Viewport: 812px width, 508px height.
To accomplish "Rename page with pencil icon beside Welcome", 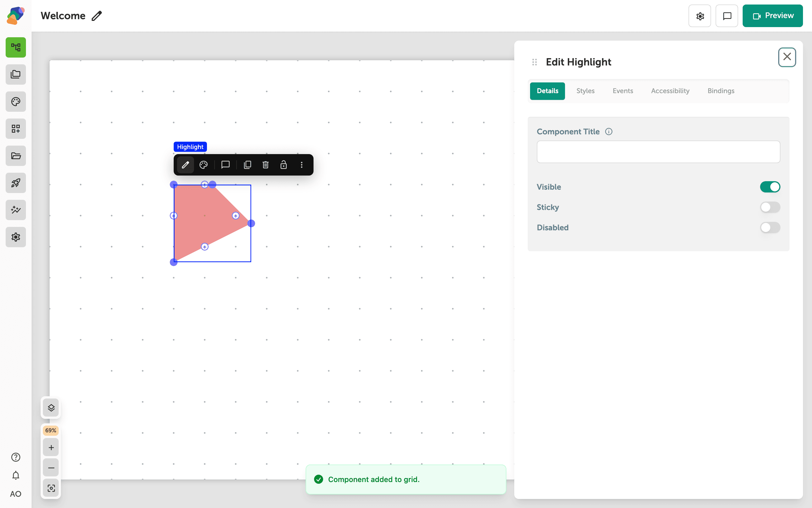I will click(x=97, y=16).
